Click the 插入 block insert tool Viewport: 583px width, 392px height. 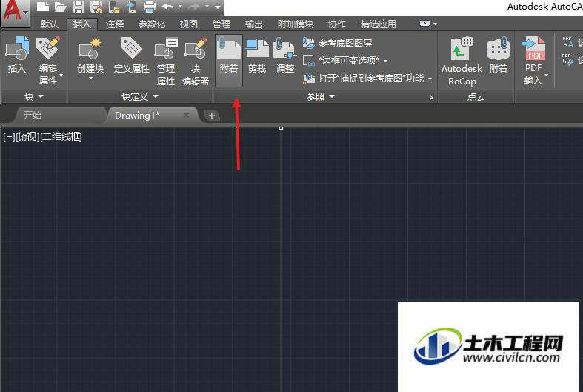17,55
